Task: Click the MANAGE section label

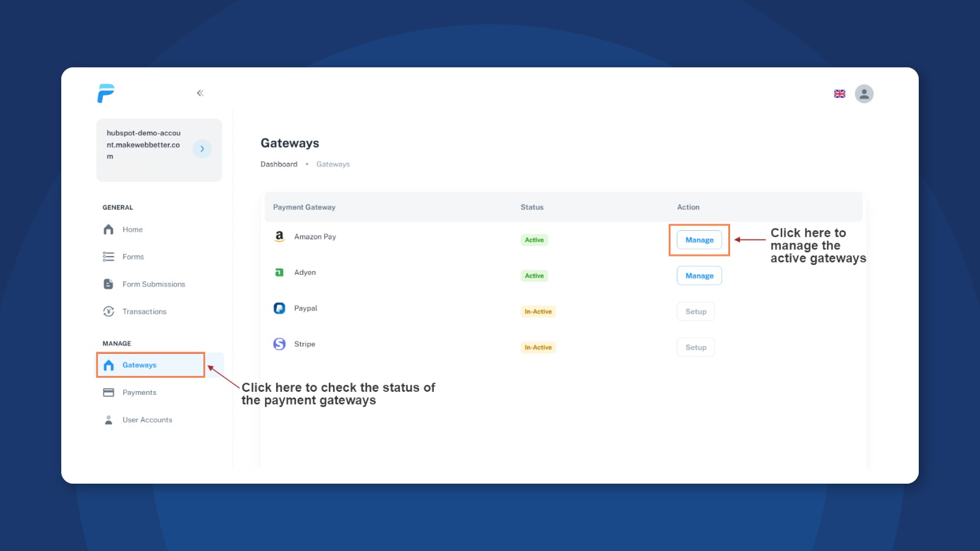Action: click(117, 343)
